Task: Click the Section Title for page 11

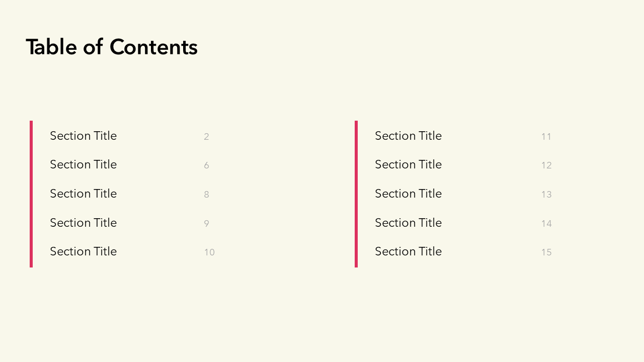Action: click(408, 136)
